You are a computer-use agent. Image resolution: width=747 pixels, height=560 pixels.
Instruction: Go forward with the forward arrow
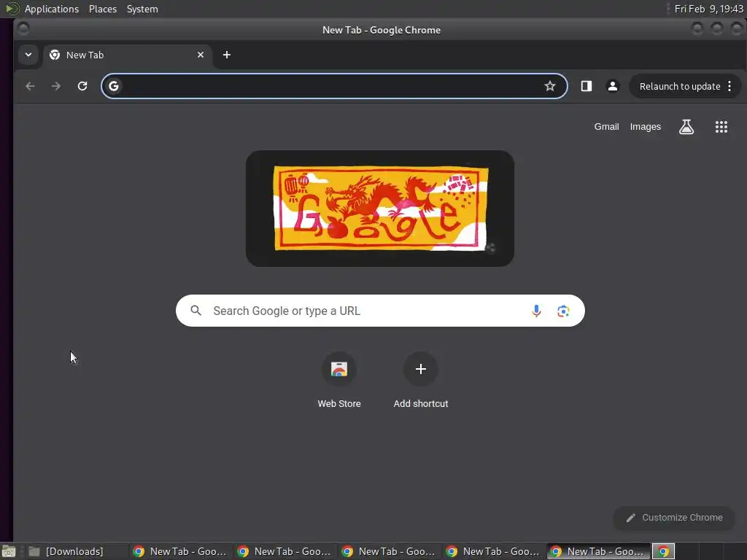[56, 86]
